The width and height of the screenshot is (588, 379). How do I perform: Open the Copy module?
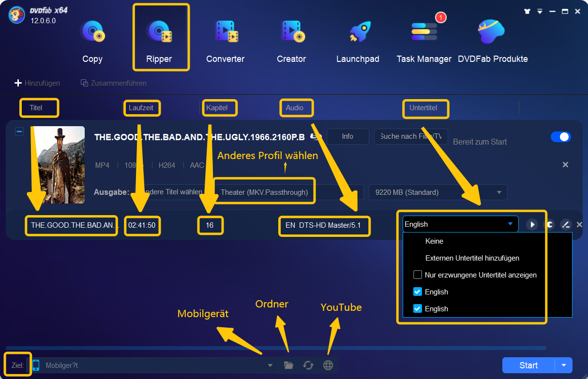point(92,41)
